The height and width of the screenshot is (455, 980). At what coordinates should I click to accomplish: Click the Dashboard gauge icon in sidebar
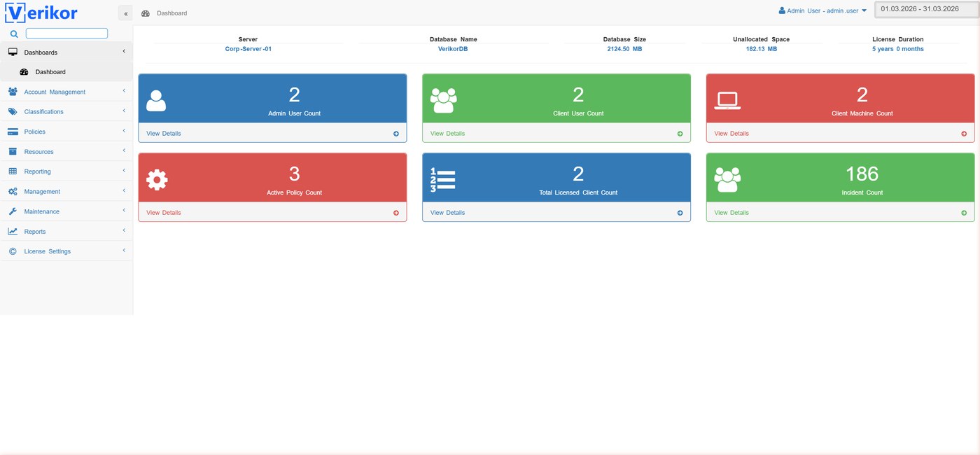[24, 72]
